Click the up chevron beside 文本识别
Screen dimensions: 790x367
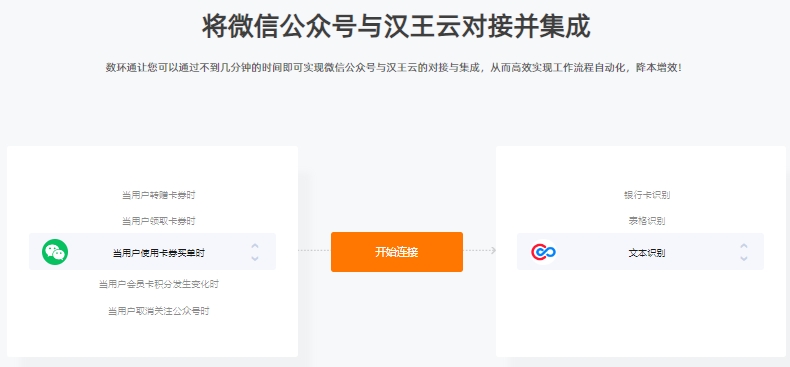[744, 246]
